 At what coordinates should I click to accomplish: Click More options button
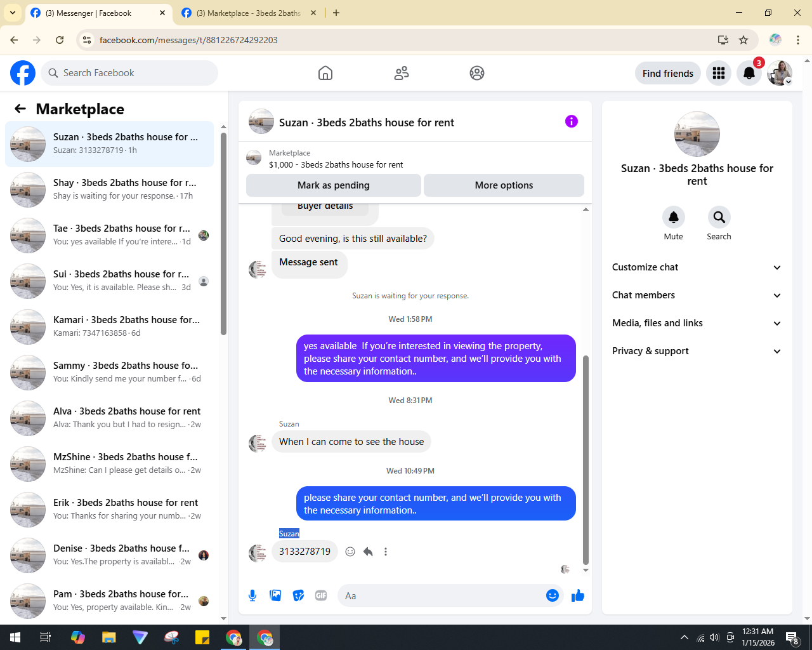[x=504, y=185]
